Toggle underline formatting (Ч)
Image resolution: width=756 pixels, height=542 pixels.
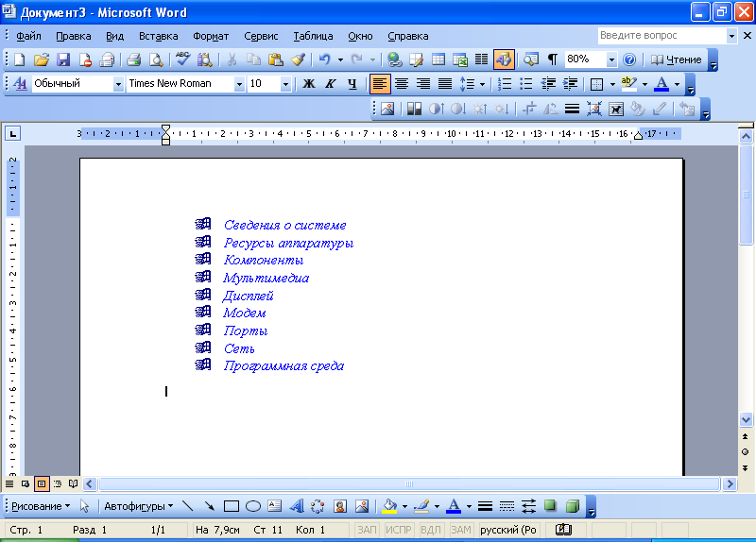click(352, 84)
